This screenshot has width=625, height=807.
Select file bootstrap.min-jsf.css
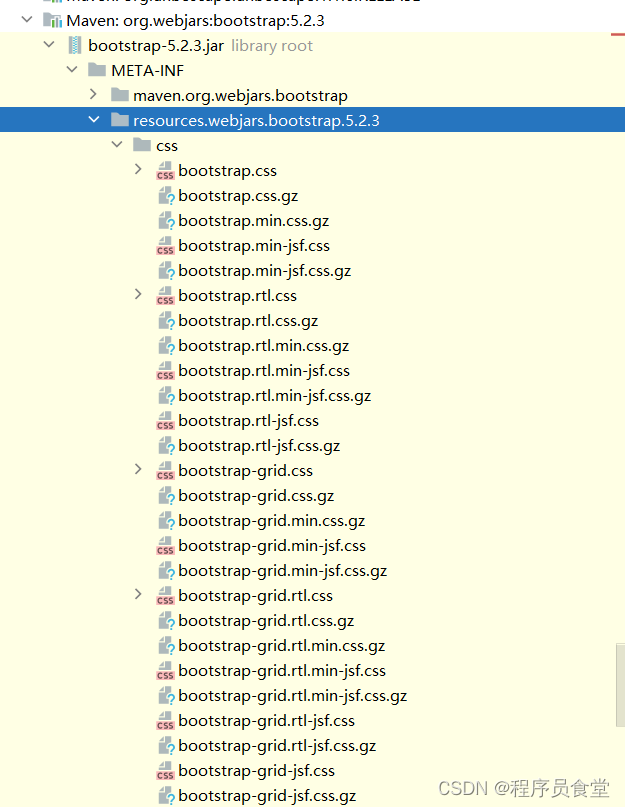254,246
